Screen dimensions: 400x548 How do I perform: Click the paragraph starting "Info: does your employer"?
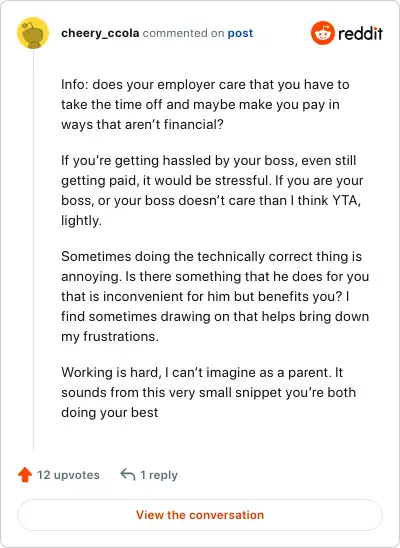pyautogui.click(x=205, y=104)
